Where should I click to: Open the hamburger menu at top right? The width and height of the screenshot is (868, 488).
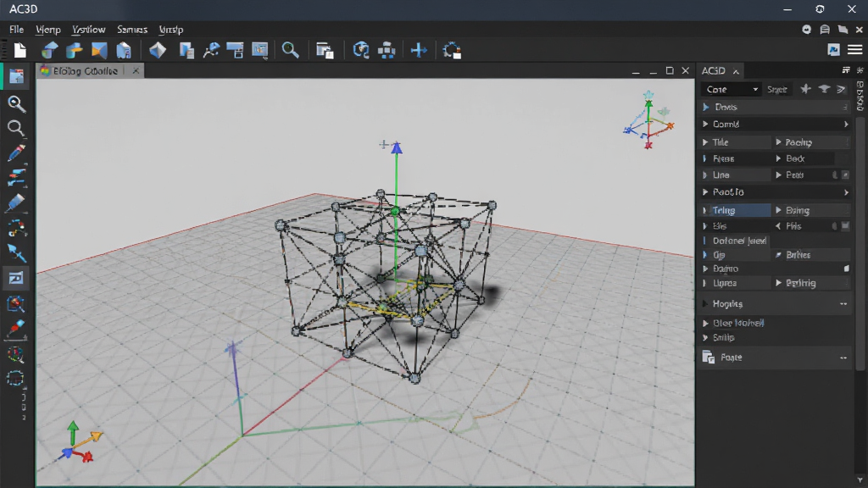point(854,49)
